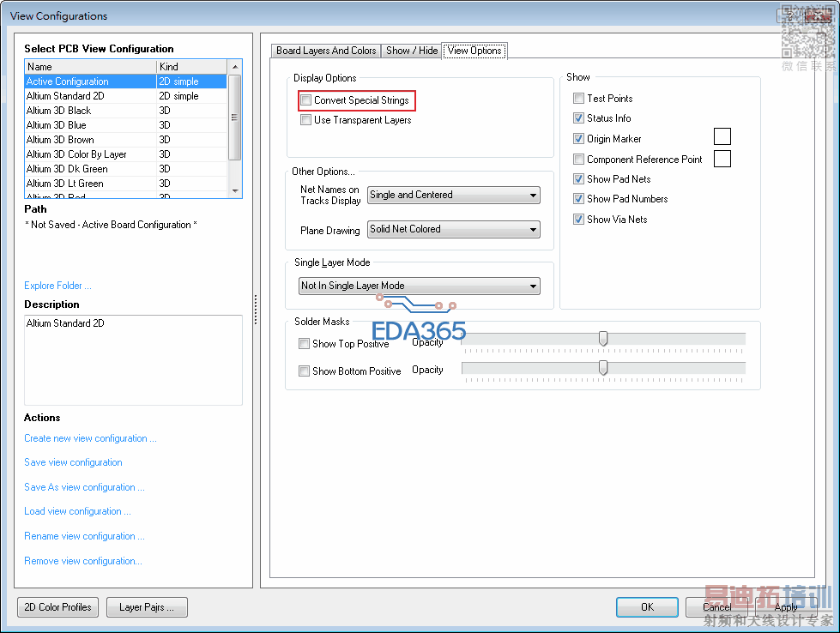Pick Component Reference Point color swatch
Image resolution: width=840 pixels, height=633 pixels.
pos(722,159)
